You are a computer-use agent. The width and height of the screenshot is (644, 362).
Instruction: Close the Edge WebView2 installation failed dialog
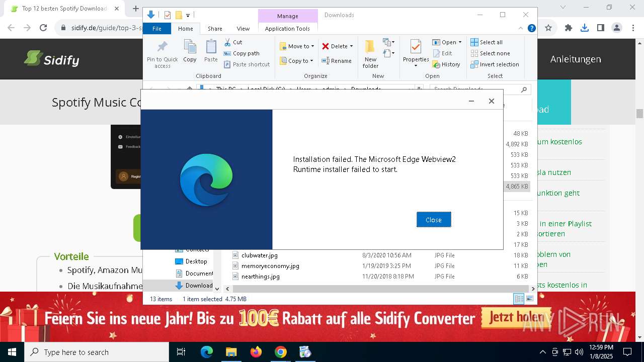click(434, 220)
